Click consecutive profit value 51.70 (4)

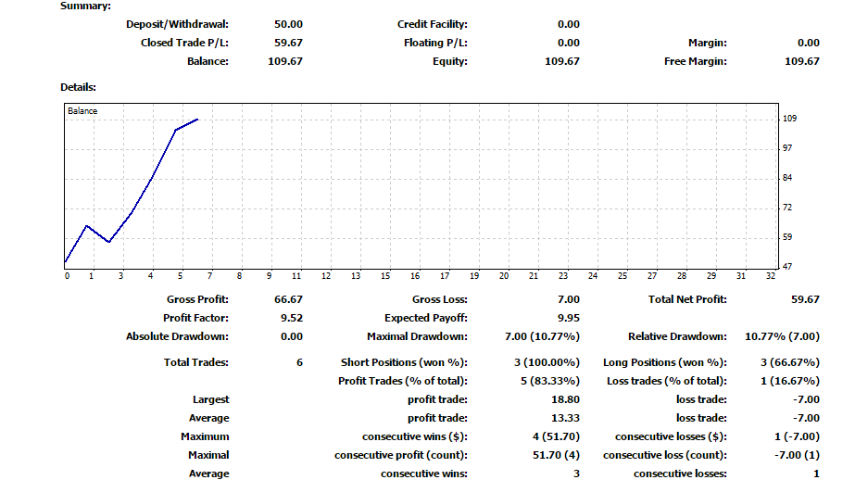(x=557, y=455)
